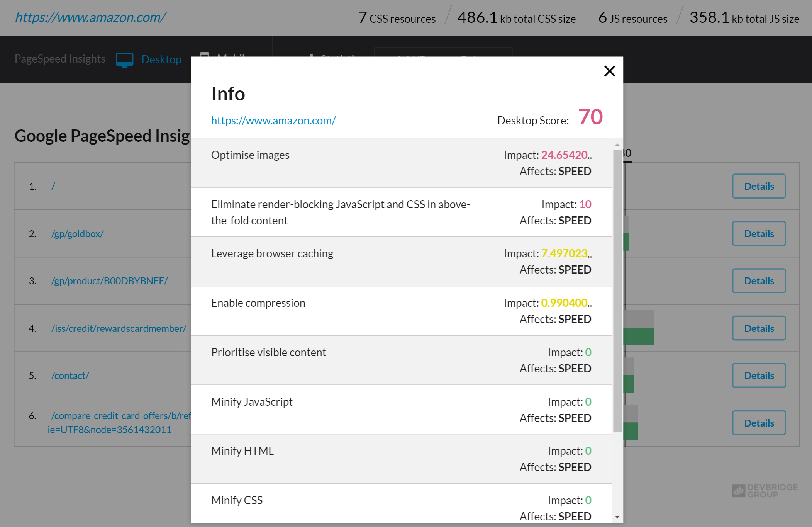
Task: Close the Info dialog with the X
Action: tap(609, 71)
